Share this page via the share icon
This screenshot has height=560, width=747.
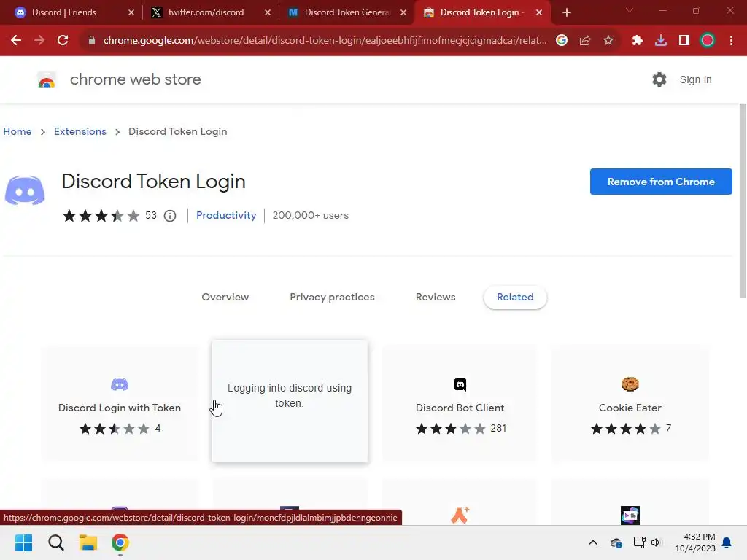[x=585, y=41]
